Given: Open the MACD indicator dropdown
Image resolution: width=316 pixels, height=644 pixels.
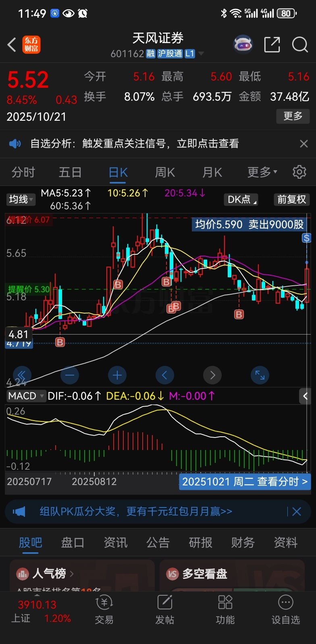Looking at the screenshot, I should 26,396.
